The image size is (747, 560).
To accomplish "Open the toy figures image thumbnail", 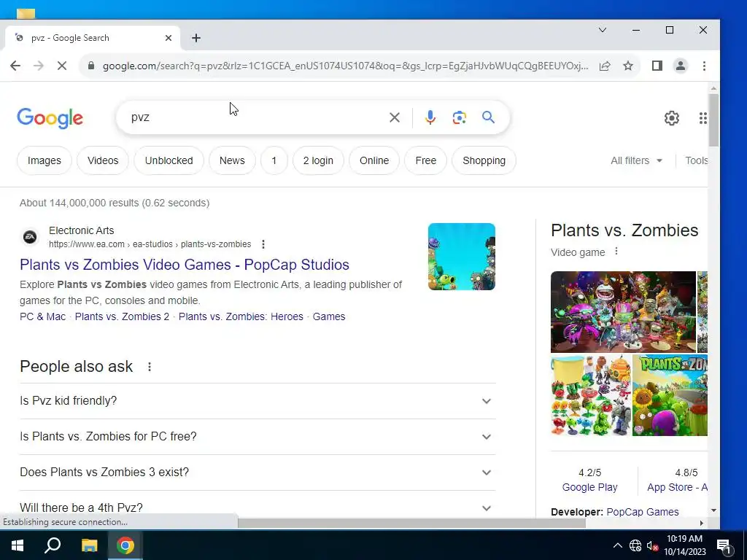I will click(x=591, y=395).
